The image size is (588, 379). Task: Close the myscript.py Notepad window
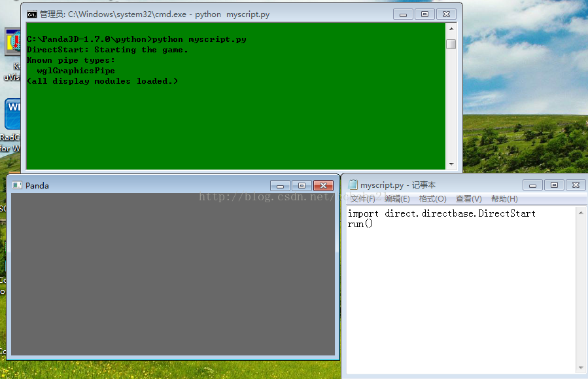[x=576, y=185]
